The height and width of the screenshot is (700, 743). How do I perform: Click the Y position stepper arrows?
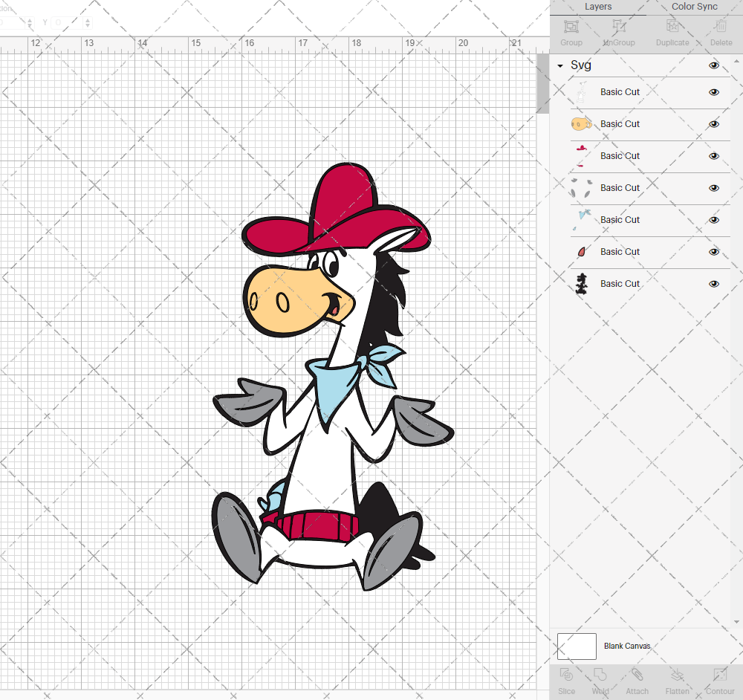click(x=88, y=22)
